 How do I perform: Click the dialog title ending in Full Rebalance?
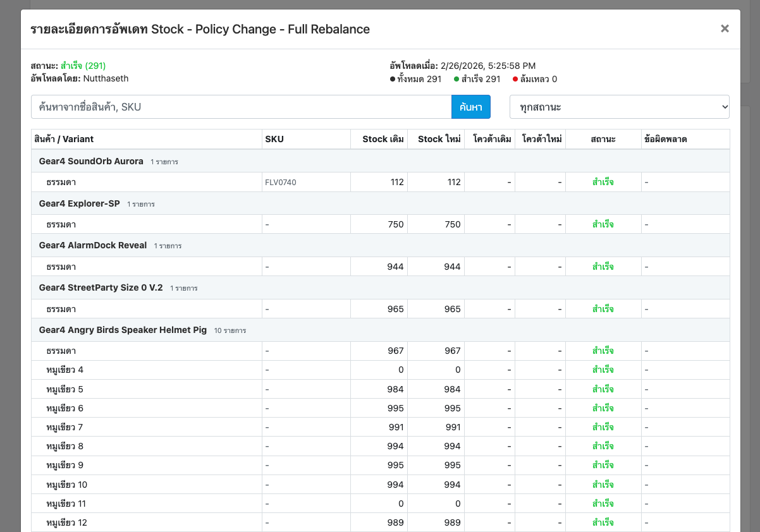click(200, 29)
